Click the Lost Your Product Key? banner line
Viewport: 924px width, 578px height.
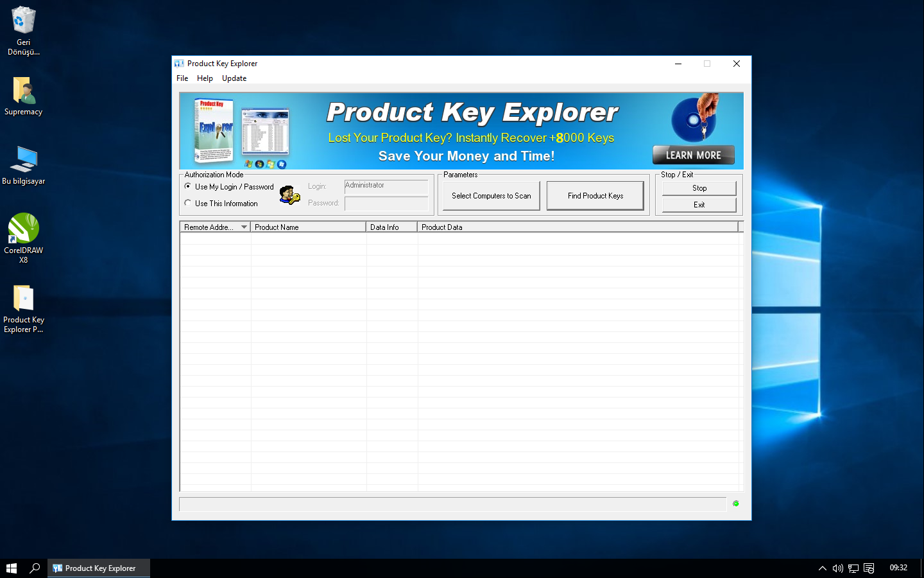click(x=471, y=138)
